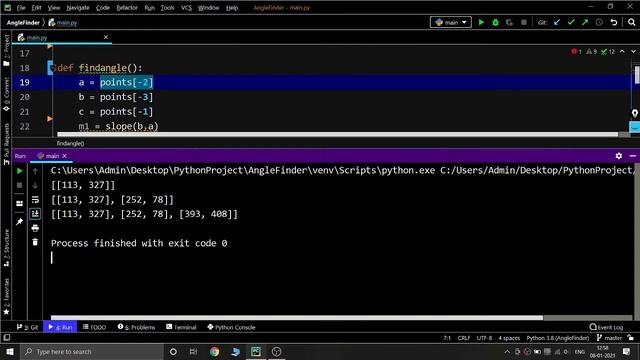Stop process in Run panel sidebar
This screenshot has width=640, height=360.
pyautogui.click(x=19, y=185)
